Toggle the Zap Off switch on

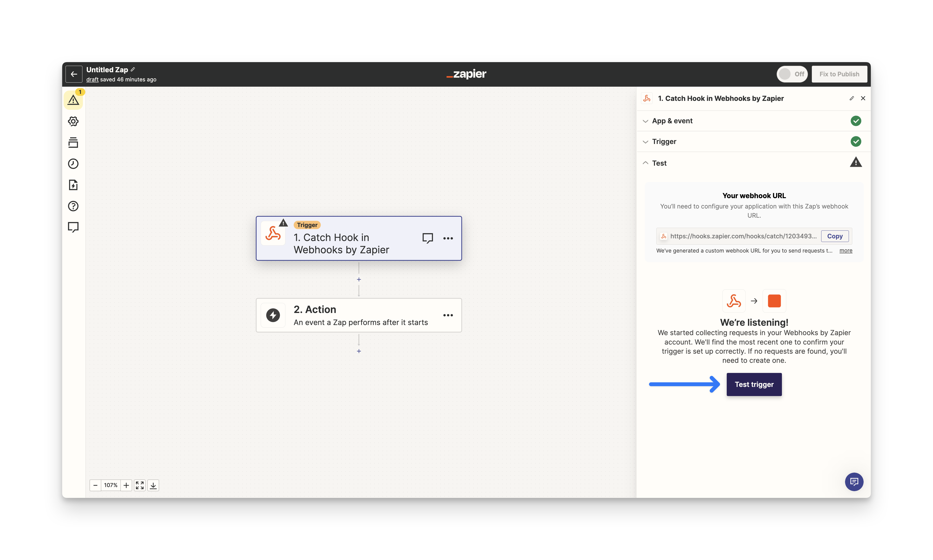791,74
